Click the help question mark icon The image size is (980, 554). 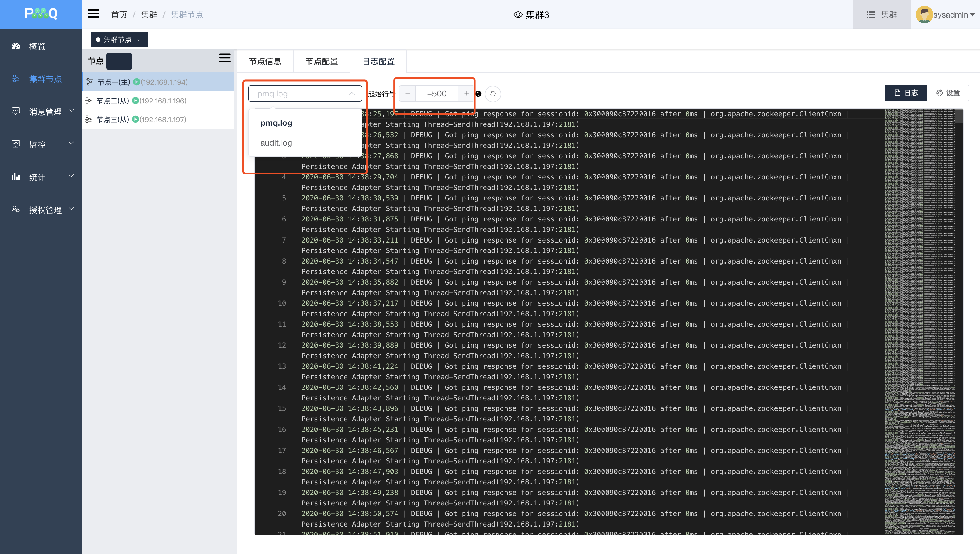pyautogui.click(x=479, y=94)
